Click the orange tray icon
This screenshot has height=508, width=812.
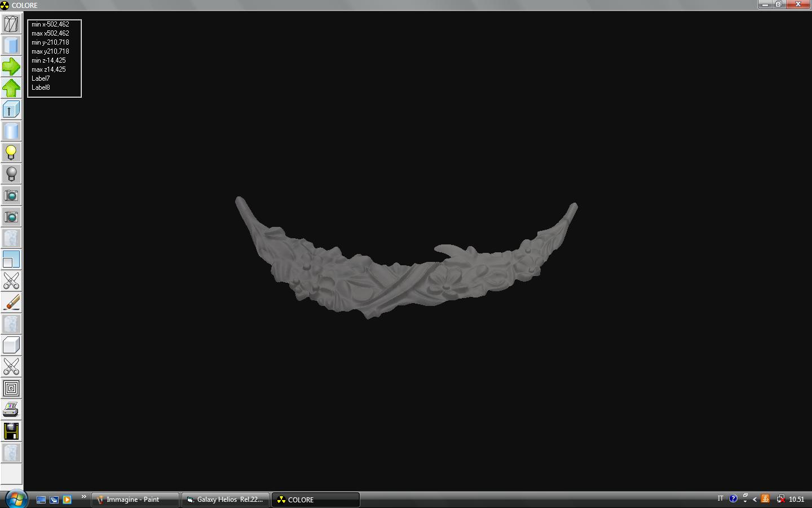765,499
